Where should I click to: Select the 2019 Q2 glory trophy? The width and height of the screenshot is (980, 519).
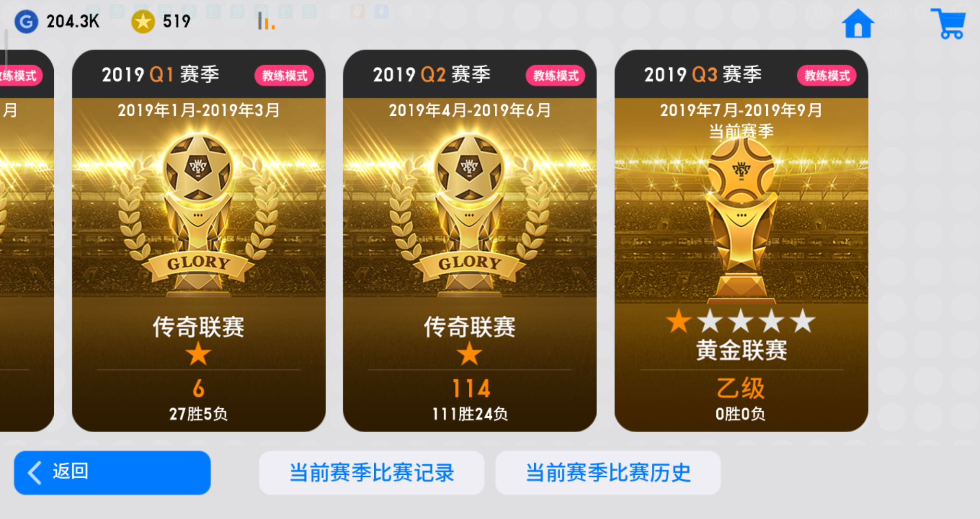(469, 211)
